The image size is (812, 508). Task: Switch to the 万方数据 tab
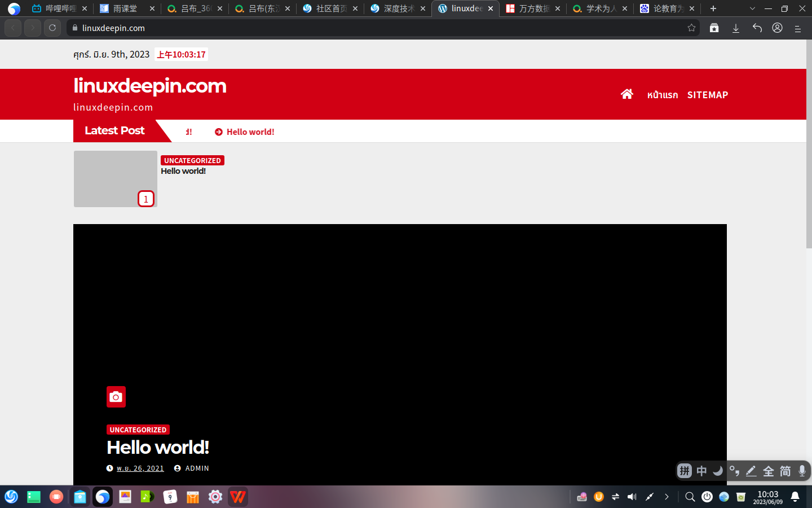[533, 8]
